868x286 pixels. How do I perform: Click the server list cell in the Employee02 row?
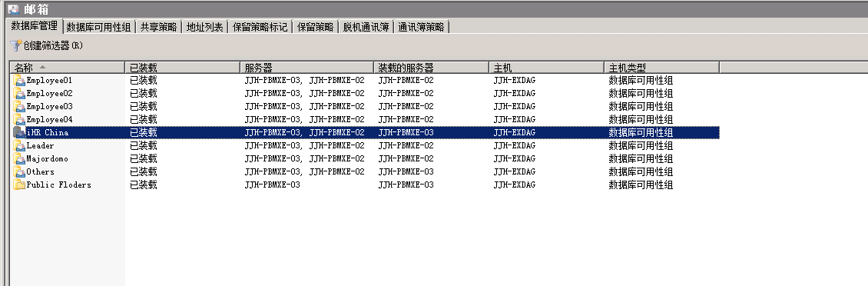tap(304, 94)
